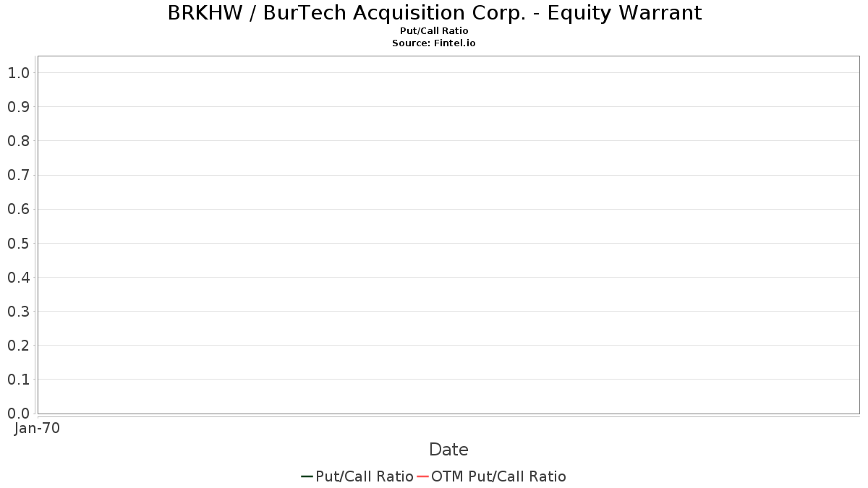The width and height of the screenshot is (868, 488).
Task: Click the 0.0 y-axis tick label
Action: click(x=18, y=414)
